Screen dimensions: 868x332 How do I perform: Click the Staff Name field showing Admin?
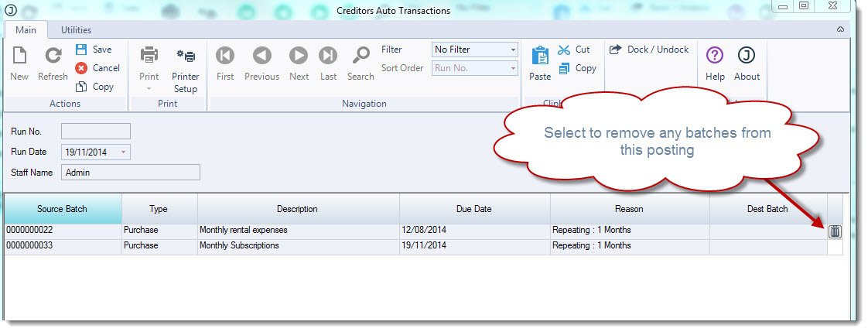point(131,173)
